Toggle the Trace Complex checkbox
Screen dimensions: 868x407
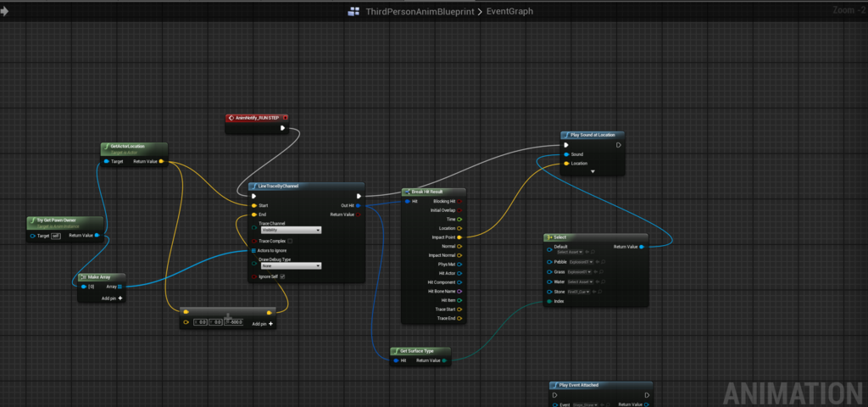tap(290, 242)
